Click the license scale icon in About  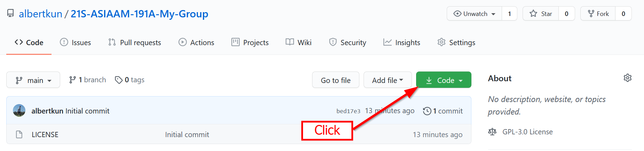(x=492, y=132)
